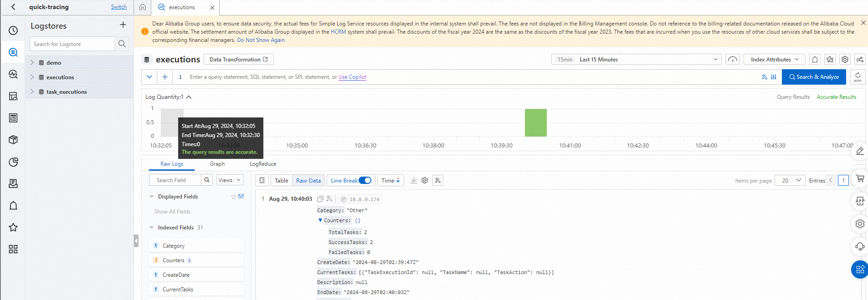The height and width of the screenshot is (300, 868).
Task: Collapse the Indexed Fields section
Action: pyautogui.click(x=152, y=228)
